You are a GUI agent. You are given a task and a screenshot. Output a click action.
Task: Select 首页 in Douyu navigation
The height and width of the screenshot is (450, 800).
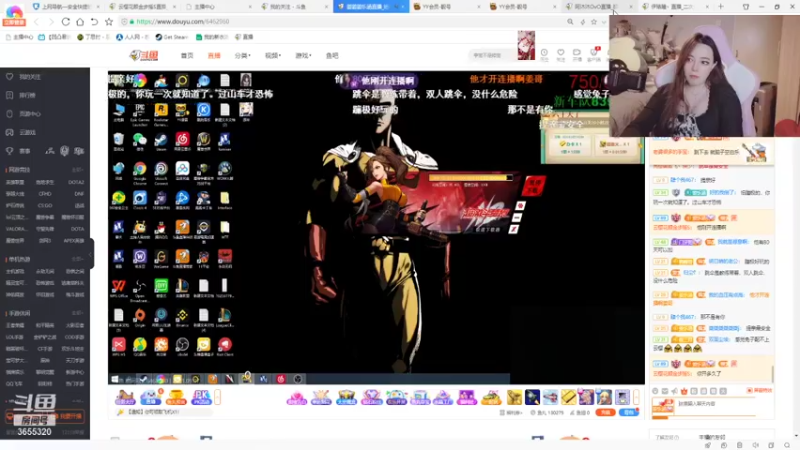pyautogui.click(x=187, y=56)
